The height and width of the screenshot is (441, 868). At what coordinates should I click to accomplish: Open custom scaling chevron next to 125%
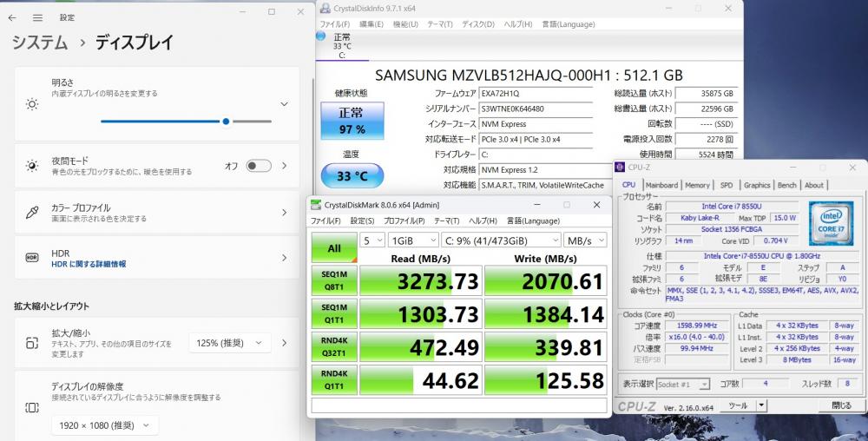pos(285,343)
